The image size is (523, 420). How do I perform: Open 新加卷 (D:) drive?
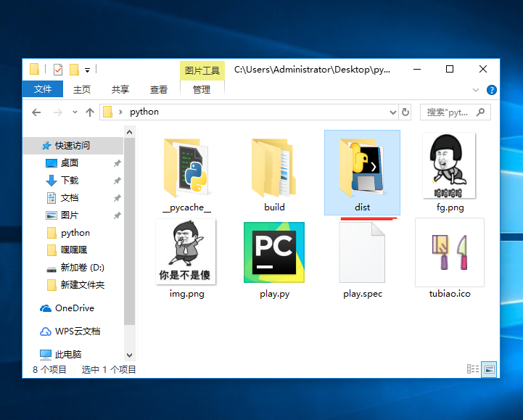click(82, 267)
